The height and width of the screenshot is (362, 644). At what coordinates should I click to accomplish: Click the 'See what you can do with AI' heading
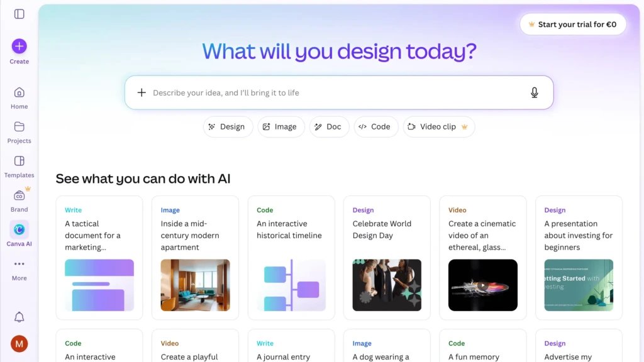point(143,178)
